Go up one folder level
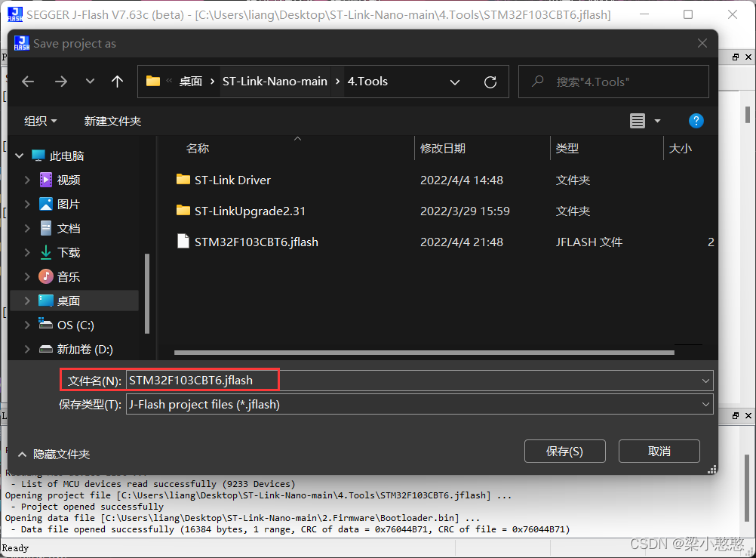The image size is (756, 558). pos(117,82)
